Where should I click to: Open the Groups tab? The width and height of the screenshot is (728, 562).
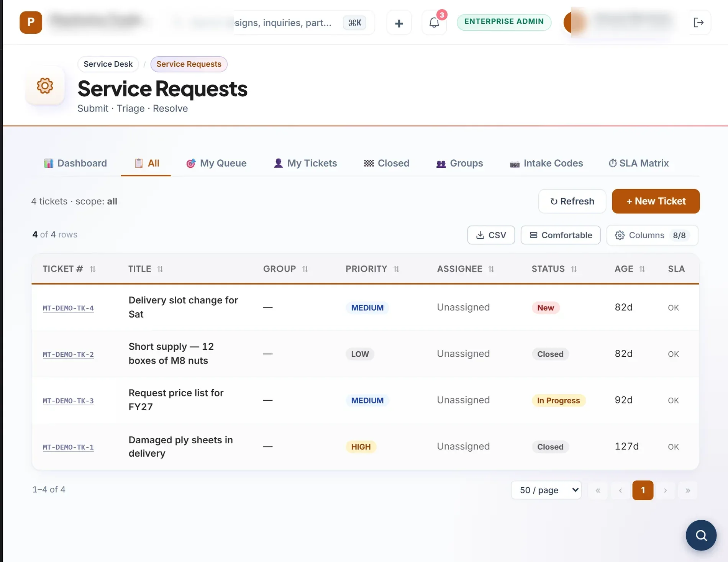click(460, 163)
